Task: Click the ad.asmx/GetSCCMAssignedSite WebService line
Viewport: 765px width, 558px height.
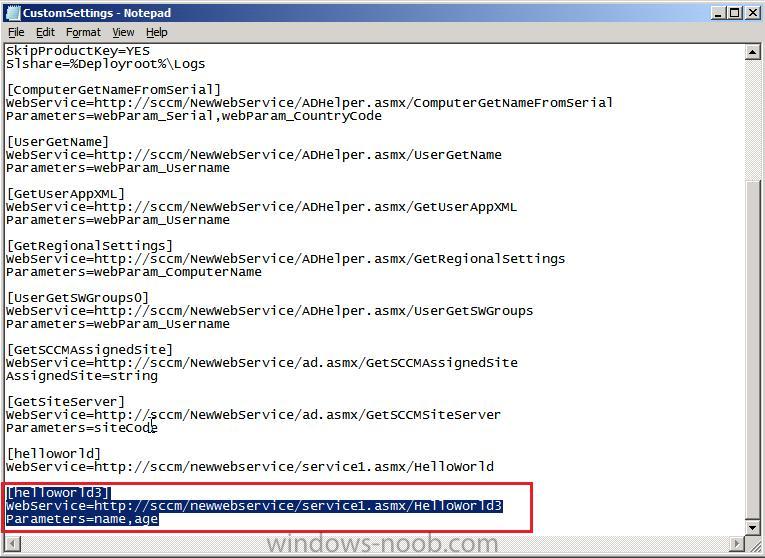Action: pyautogui.click(x=262, y=363)
